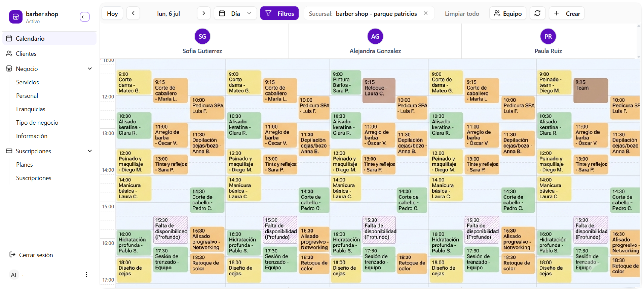Open the 9:00 Pintura Barfoa appointment
The image size is (644, 289).
tap(346, 82)
